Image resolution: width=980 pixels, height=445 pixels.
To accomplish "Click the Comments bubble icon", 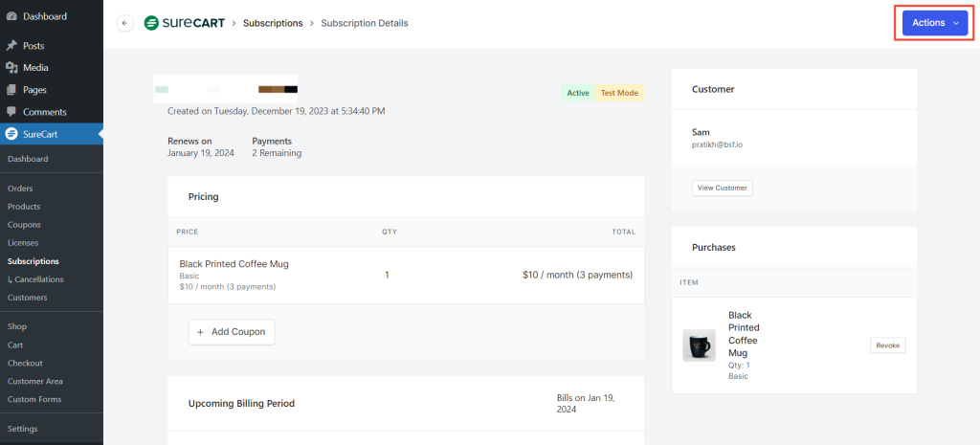I will pyautogui.click(x=11, y=112).
